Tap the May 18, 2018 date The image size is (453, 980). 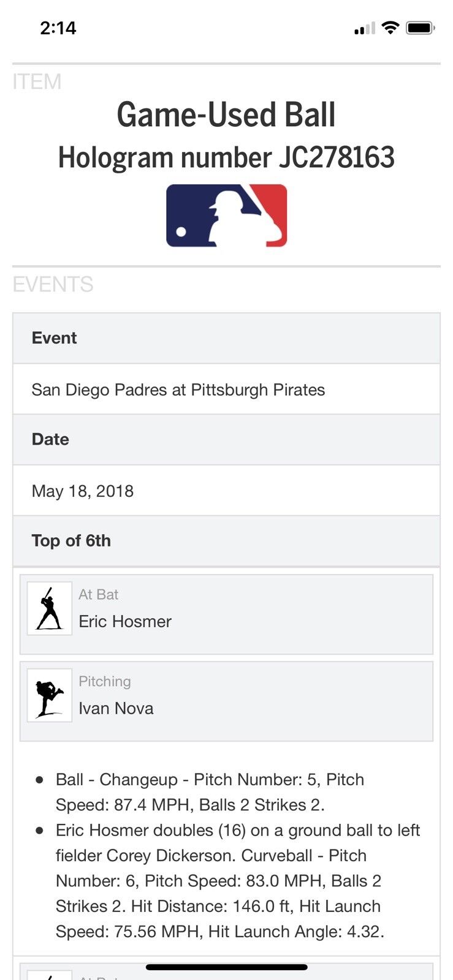(83, 491)
